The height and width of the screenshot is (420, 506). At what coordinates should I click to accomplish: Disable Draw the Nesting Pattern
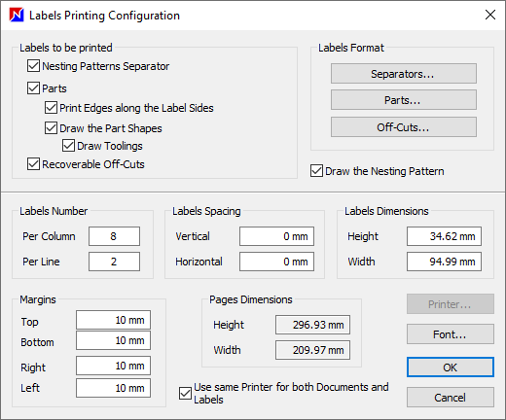coord(316,171)
